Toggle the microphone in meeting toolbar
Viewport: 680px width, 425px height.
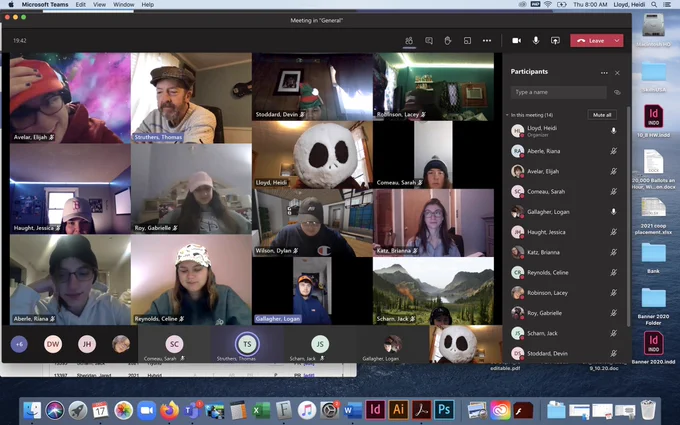point(536,40)
